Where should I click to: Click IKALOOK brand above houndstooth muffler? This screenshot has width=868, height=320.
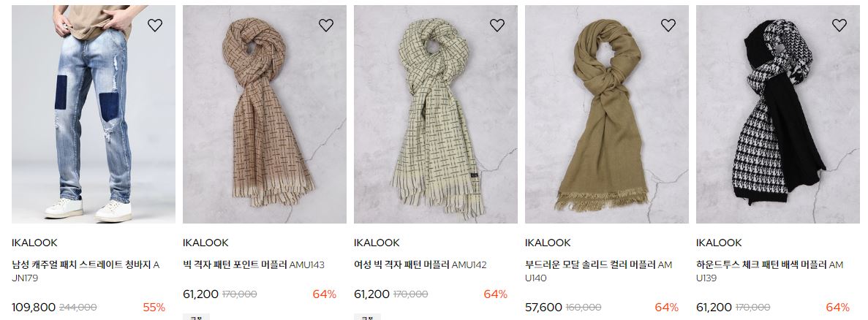719,243
